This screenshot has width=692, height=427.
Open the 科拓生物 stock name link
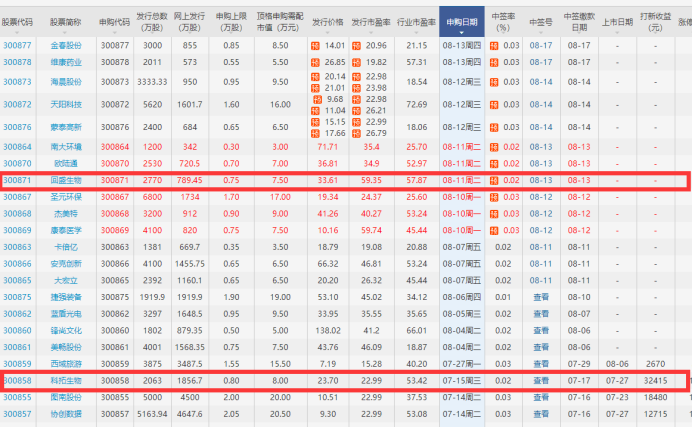(66, 381)
